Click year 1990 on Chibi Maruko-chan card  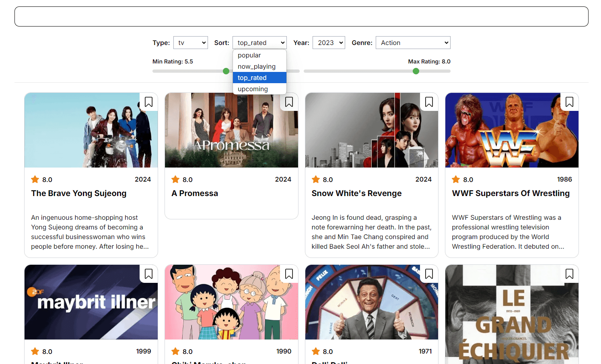point(284,351)
